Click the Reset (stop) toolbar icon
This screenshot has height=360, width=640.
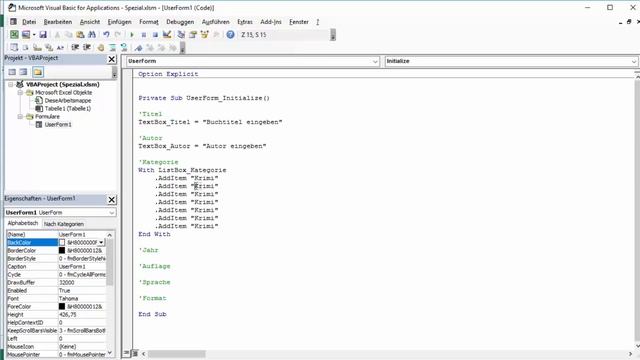155,35
